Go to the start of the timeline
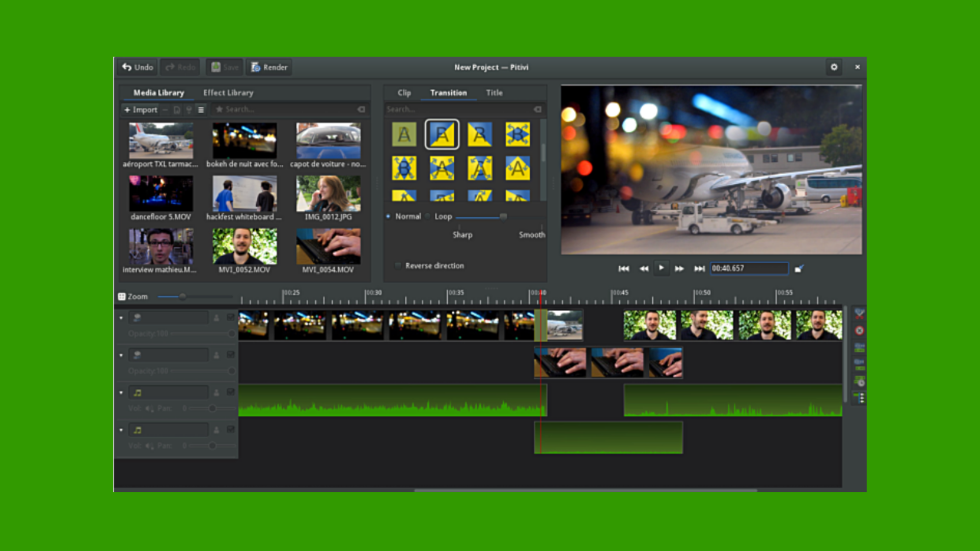Viewport: 980px width, 551px height. pyautogui.click(x=624, y=268)
